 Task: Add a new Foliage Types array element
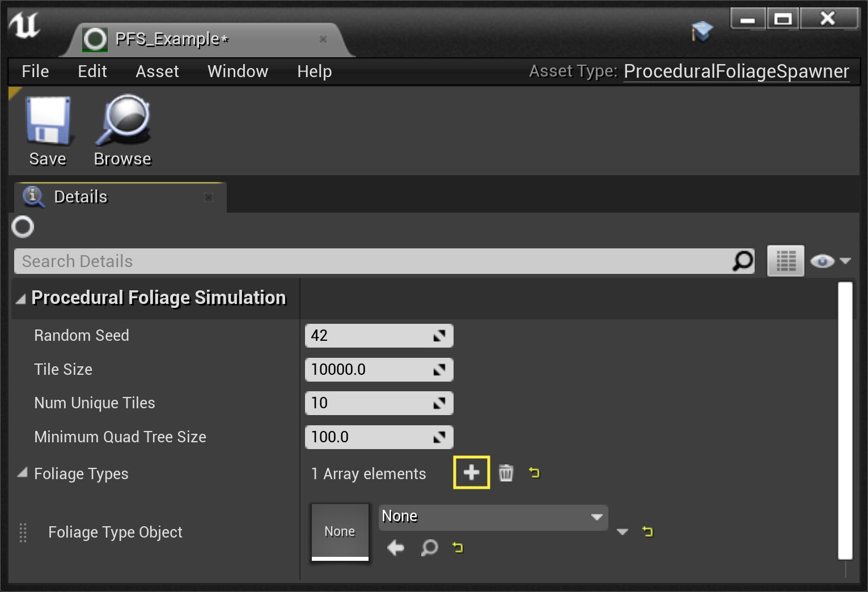pos(471,472)
